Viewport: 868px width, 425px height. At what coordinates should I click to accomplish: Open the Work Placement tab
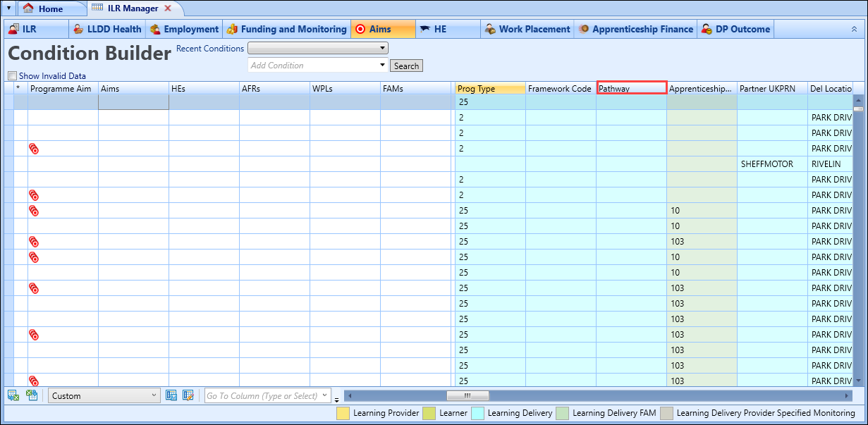527,29
